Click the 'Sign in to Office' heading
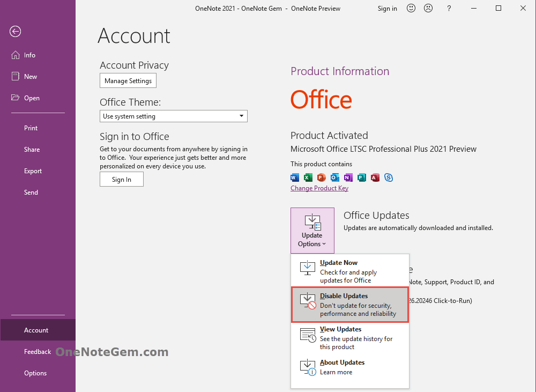This screenshot has width=536, height=392. pyautogui.click(x=135, y=137)
